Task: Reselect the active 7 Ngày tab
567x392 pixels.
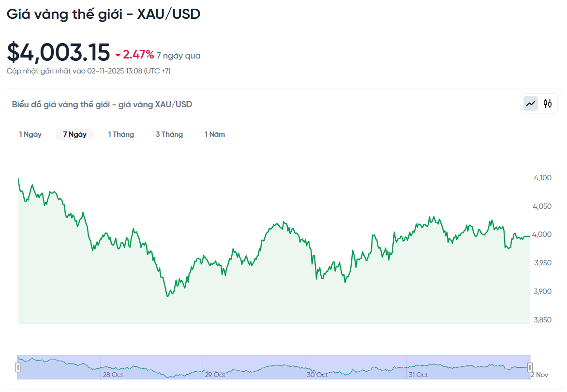Action: pos(75,134)
